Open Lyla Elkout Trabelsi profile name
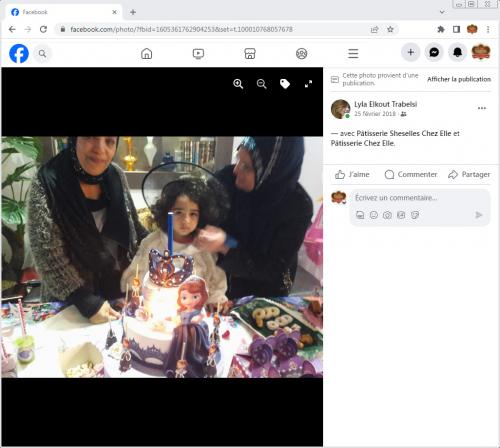 386,104
